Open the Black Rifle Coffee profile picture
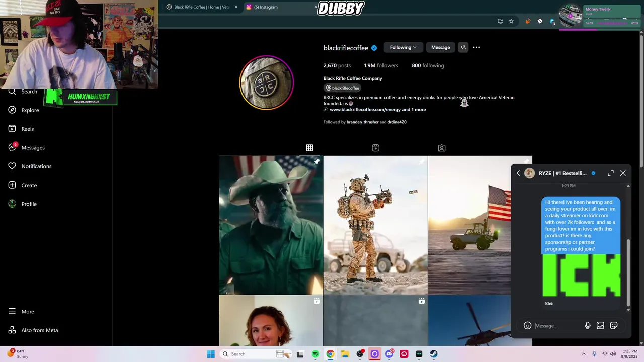Image resolution: width=644 pixels, height=362 pixels. [266, 82]
